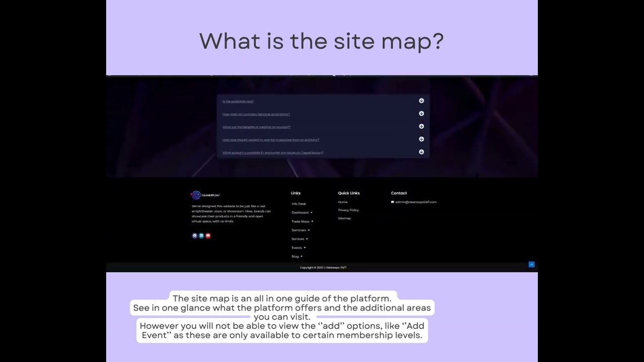Click the 'Quick Links' footer heading

(x=349, y=193)
